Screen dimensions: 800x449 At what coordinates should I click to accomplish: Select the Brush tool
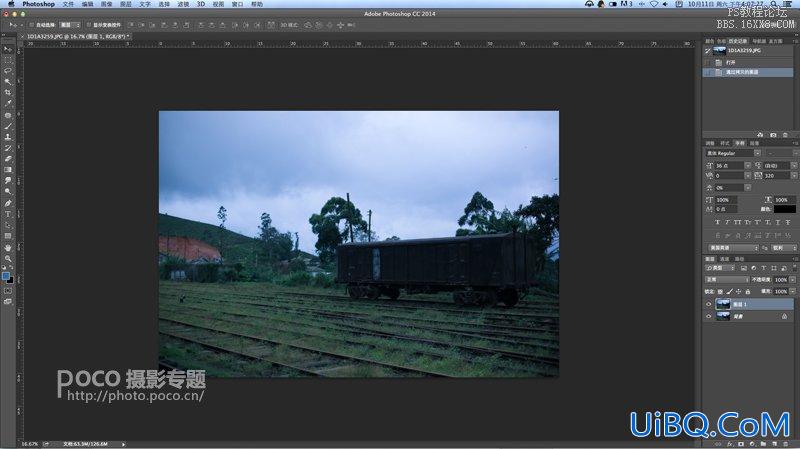(8, 126)
